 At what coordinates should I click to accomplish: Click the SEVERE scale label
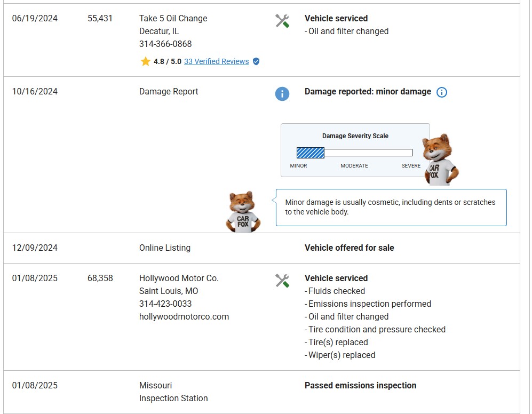411,165
